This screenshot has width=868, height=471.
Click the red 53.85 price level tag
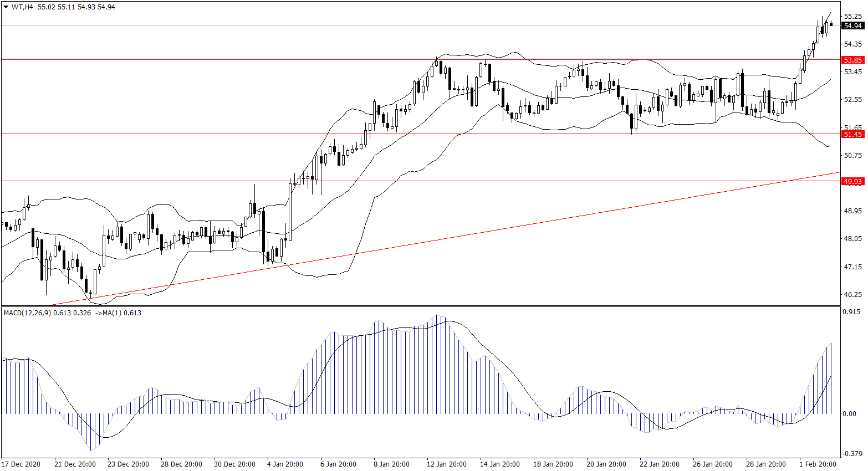click(x=852, y=60)
